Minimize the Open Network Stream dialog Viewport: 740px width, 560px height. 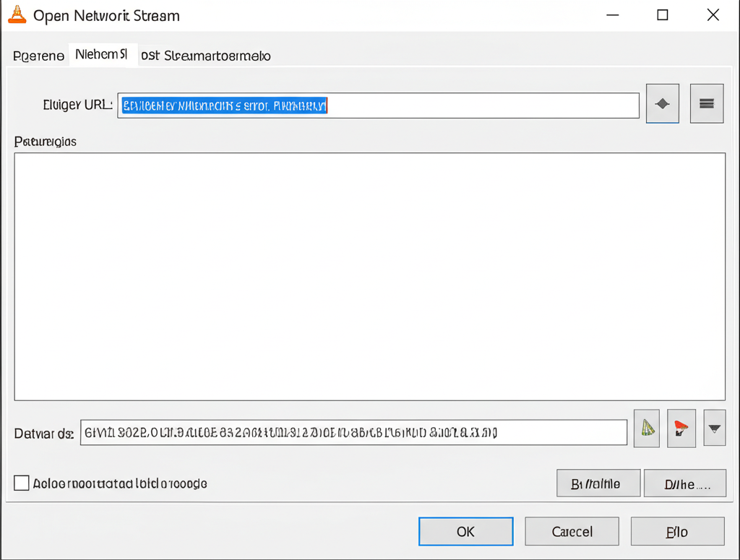(x=612, y=15)
